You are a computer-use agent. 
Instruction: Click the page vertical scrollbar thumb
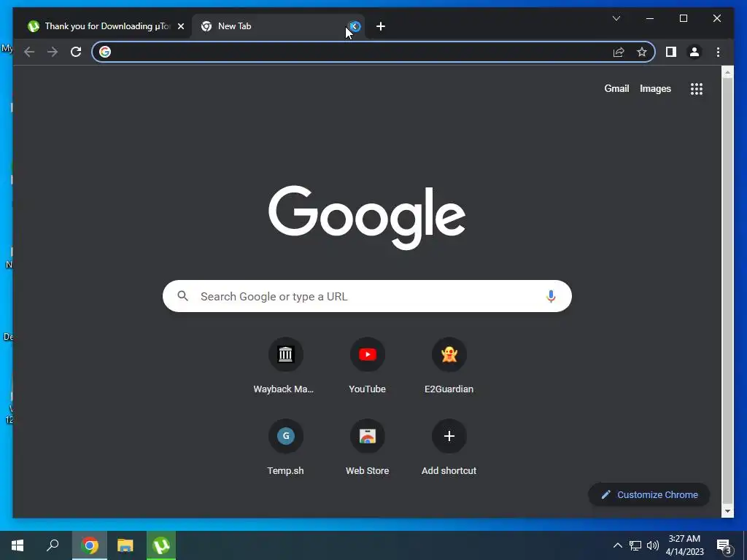pyautogui.click(x=727, y=290)
